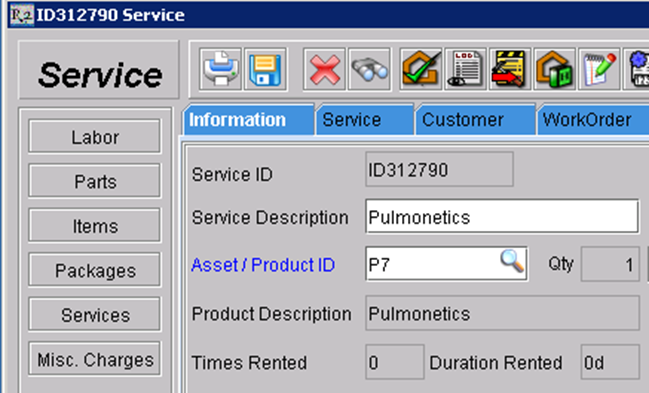Click the Asset / Product ID link
The height and width of the screenshot is (393, 649).
(x=263, y=265)
